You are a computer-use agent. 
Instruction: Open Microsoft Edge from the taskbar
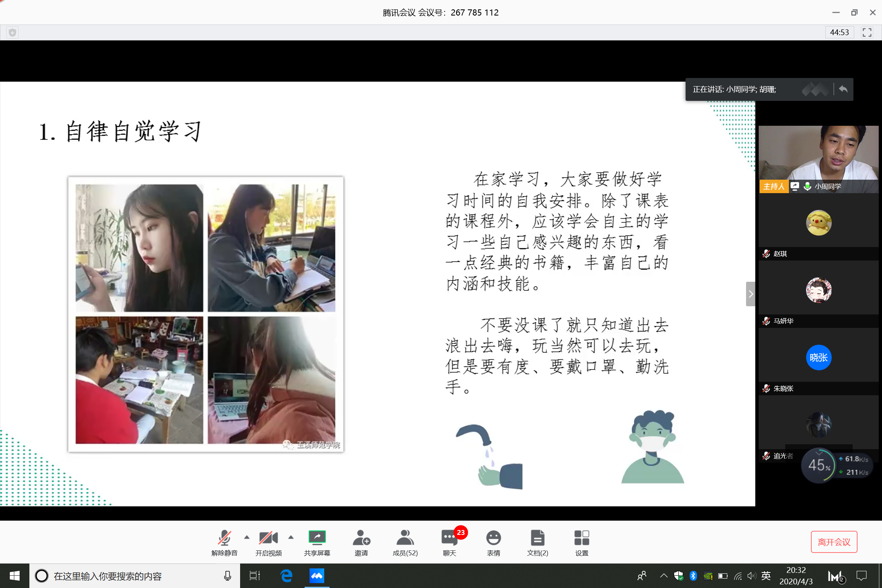point(287,576)
